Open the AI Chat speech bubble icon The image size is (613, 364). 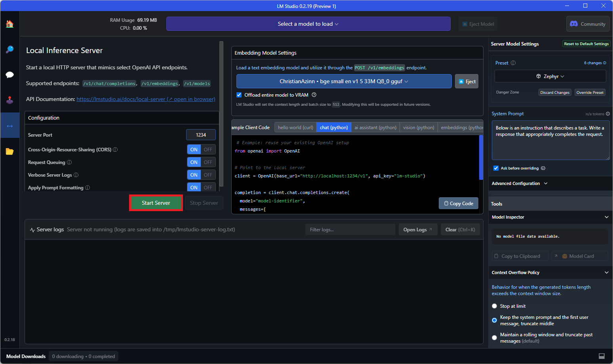[x=10, y=75]
